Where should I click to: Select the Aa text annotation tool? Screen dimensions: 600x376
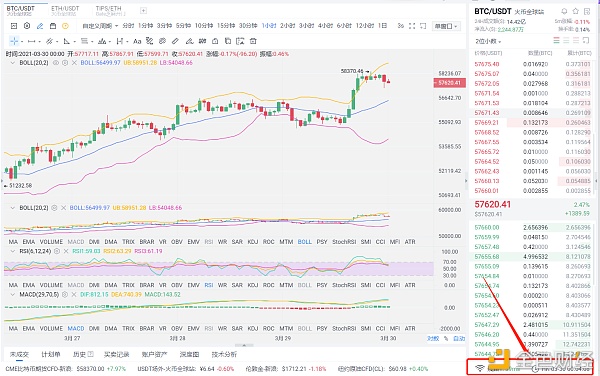(x=137, y=41)
